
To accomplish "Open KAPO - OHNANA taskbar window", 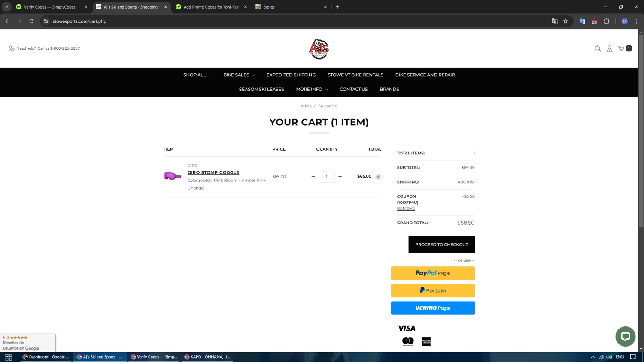I will (x=208, y=357).
